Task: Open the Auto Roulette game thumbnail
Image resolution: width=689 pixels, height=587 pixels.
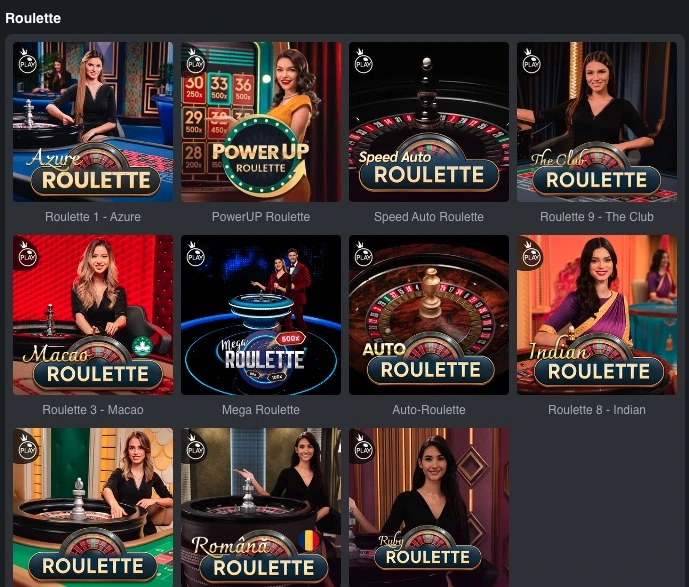Action: pos(429,315)
